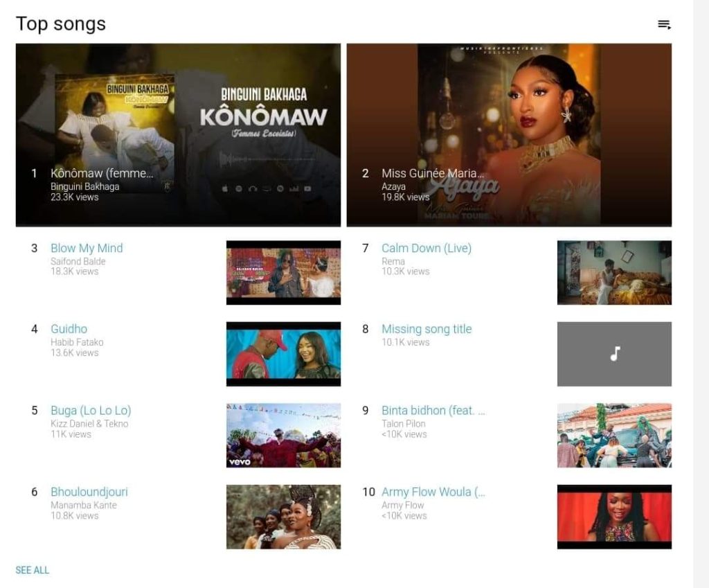
Task: Open the Miss Guinée Azaya featured card
Action: pyautogui.click(x=509, y=135)
